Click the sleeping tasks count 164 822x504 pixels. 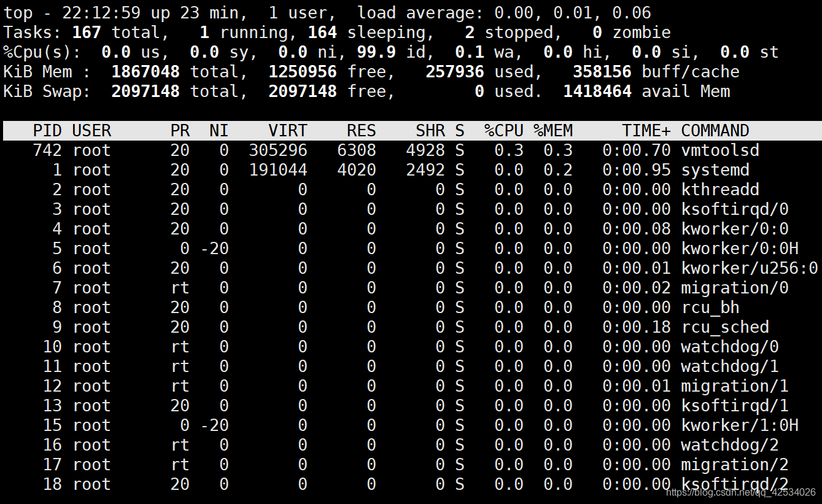[x=322, y=33]
